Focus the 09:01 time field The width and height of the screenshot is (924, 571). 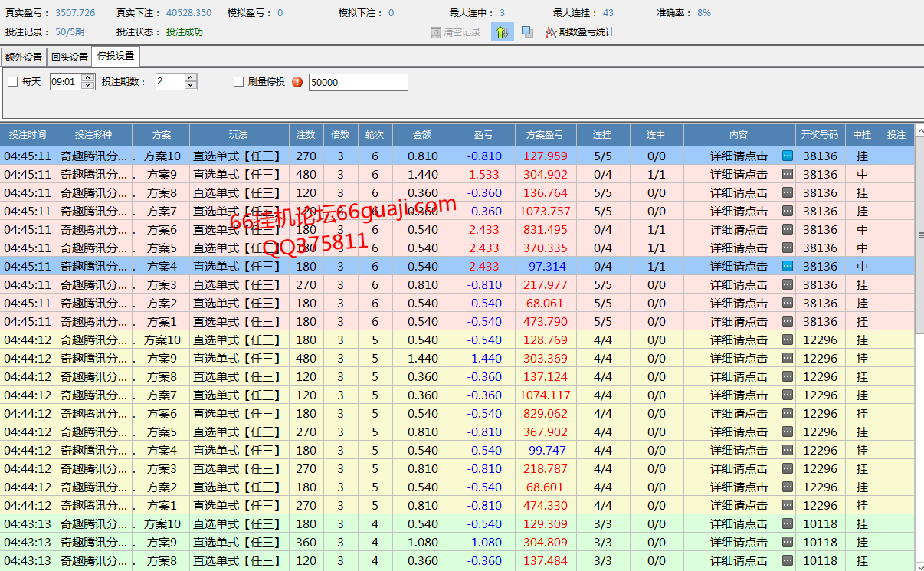tap(65, 82)
